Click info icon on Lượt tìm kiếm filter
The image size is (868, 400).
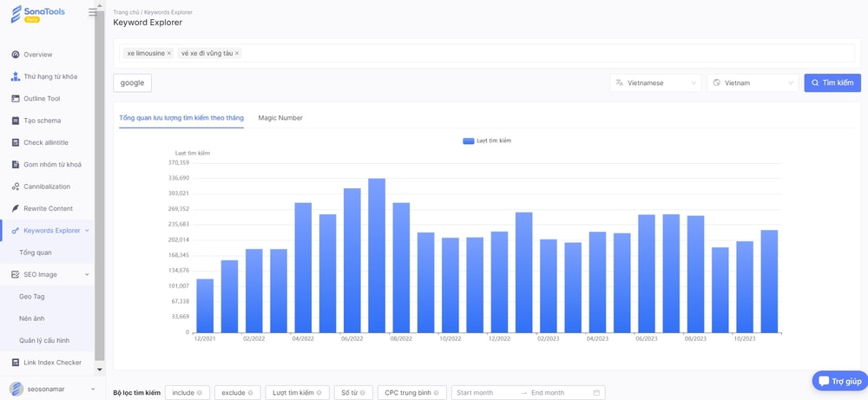click(319, 393)
